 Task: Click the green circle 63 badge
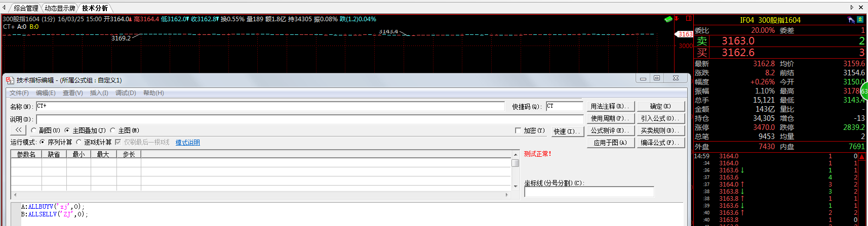coord(864,92)
